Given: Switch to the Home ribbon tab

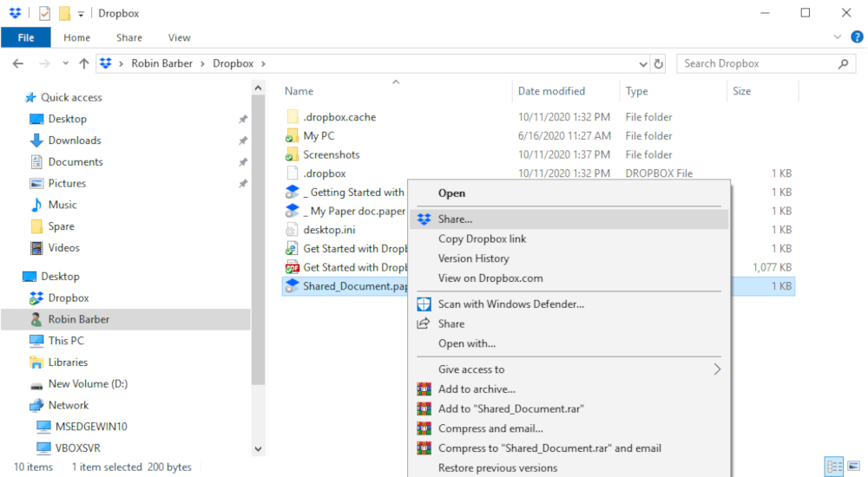Looking at the screenshot, I should pyautogui.click(x=77, y=37).
